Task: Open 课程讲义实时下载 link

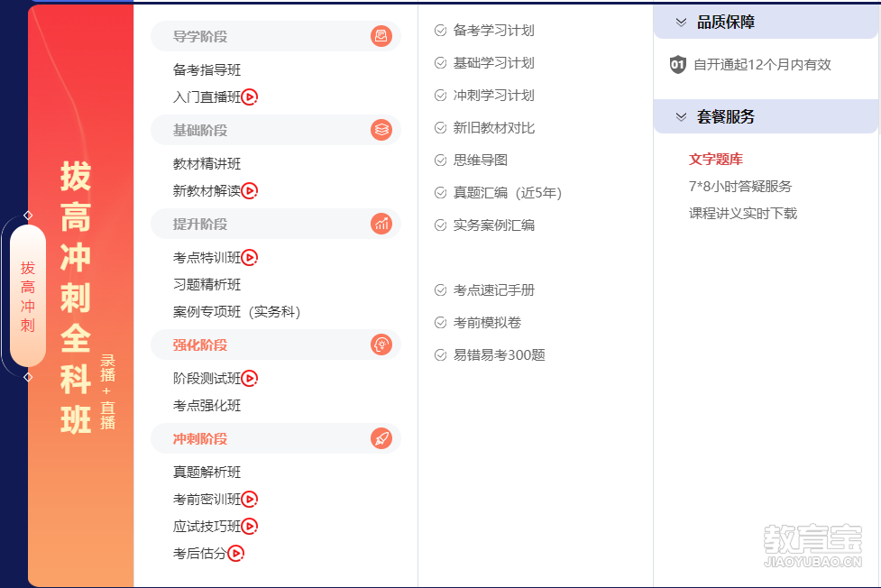Action: (742, 214)
